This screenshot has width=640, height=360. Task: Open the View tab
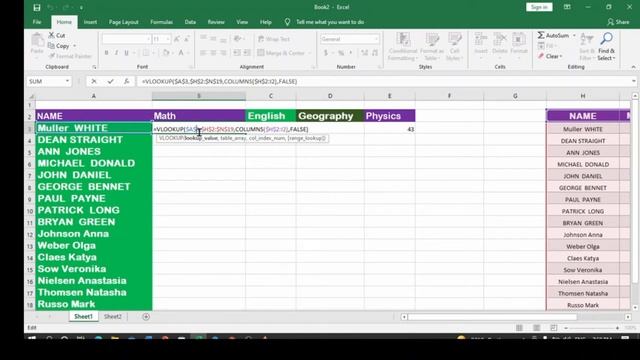click(x=242, y=22)
